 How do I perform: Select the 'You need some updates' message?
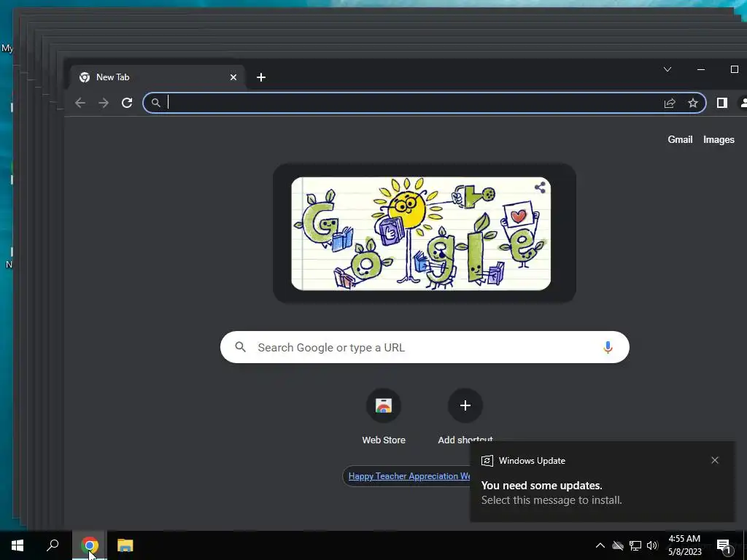click(542, 486)
